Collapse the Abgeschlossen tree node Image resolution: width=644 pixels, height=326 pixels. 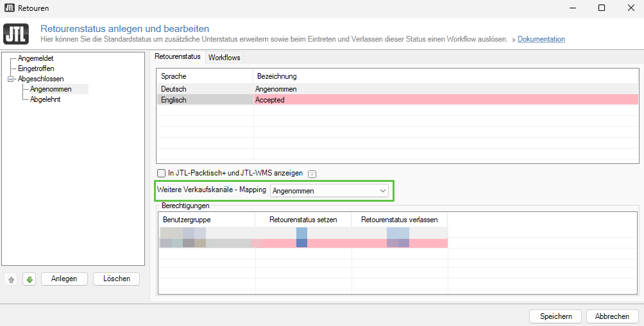click(10, 79)
